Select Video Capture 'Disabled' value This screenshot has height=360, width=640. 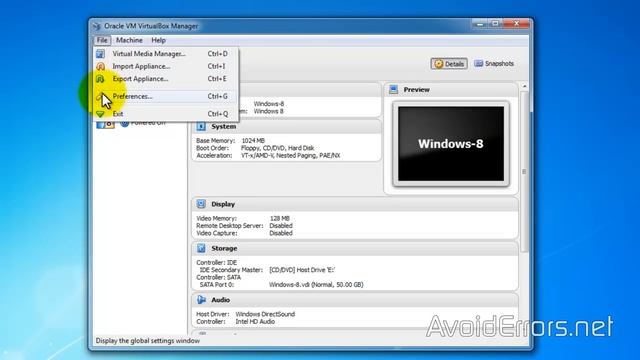281,233
